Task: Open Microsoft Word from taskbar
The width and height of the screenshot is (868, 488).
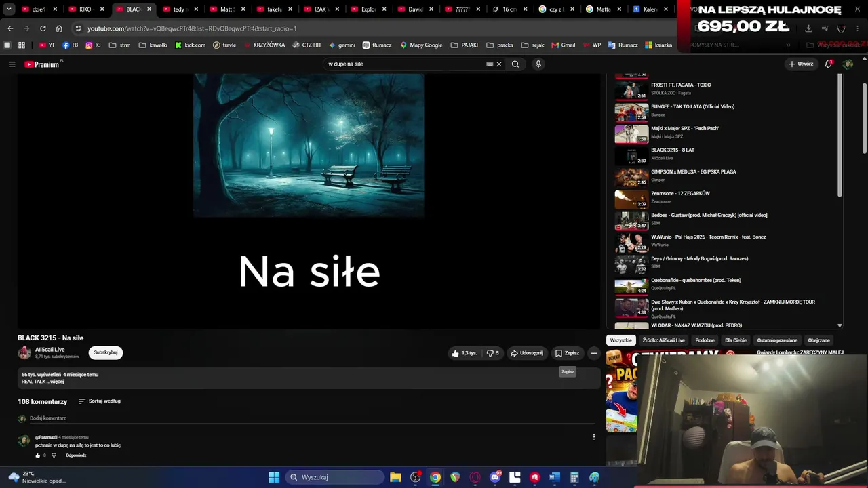Action: 554,477
